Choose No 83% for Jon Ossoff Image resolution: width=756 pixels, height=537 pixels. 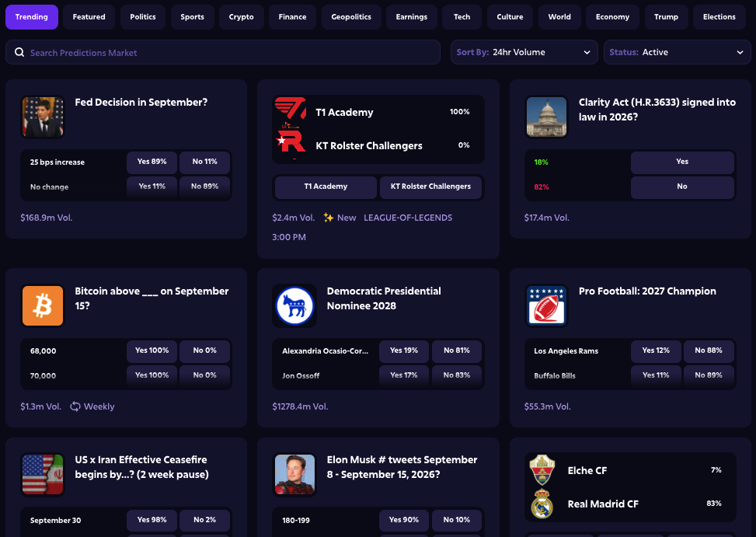[457, 375]
